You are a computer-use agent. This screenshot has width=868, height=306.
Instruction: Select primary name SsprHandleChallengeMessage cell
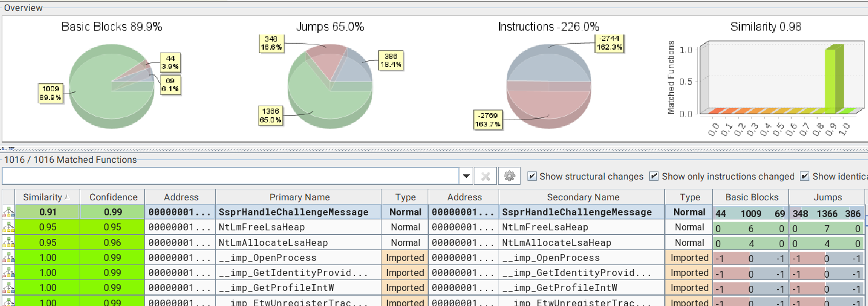coord(298,212)
